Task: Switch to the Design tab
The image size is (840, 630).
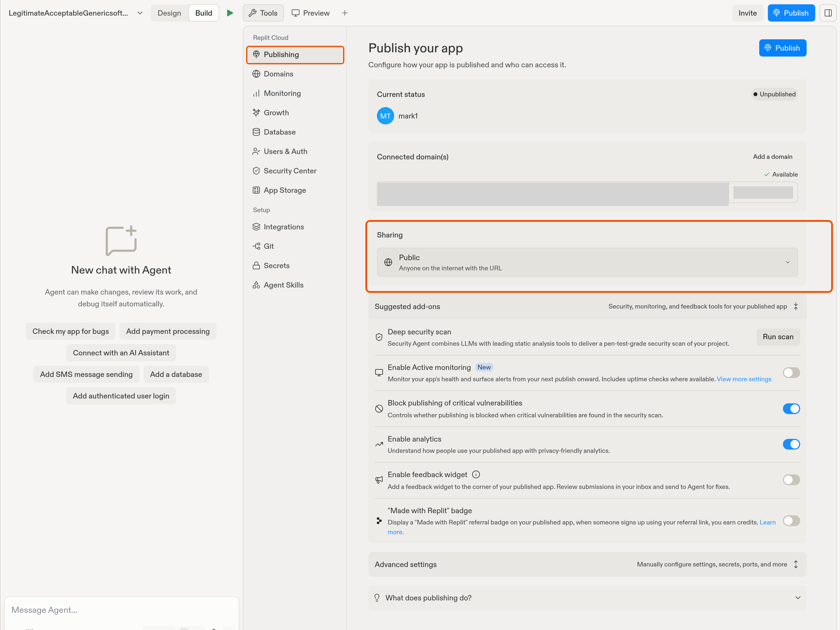Action: pyautogui.click(x=169, y=13)
